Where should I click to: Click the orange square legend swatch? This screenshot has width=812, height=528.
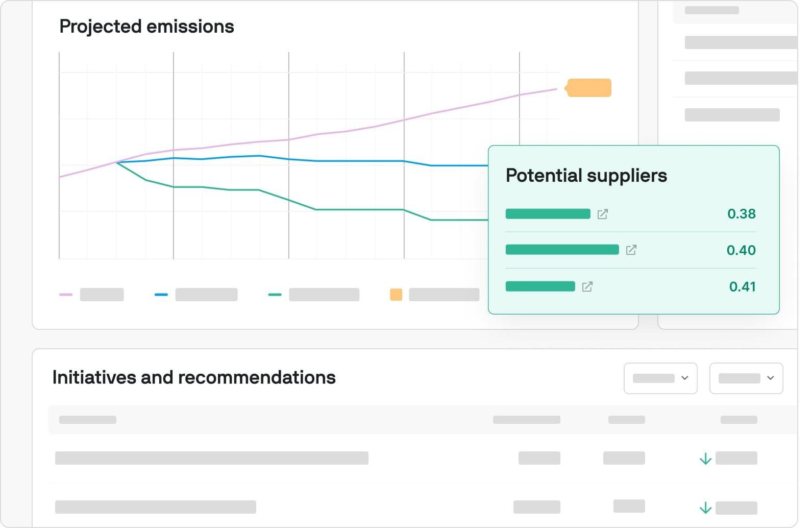click(396, 295)
